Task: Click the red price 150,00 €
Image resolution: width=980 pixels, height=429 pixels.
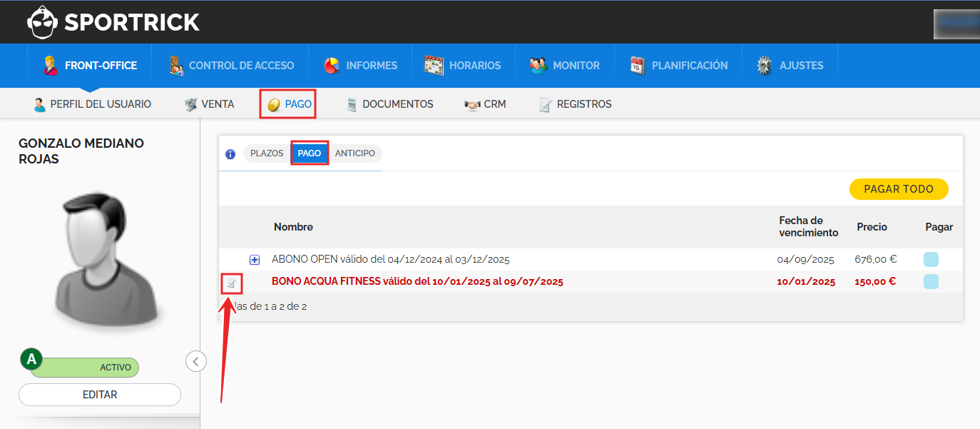Action: (x=875, y=282)
